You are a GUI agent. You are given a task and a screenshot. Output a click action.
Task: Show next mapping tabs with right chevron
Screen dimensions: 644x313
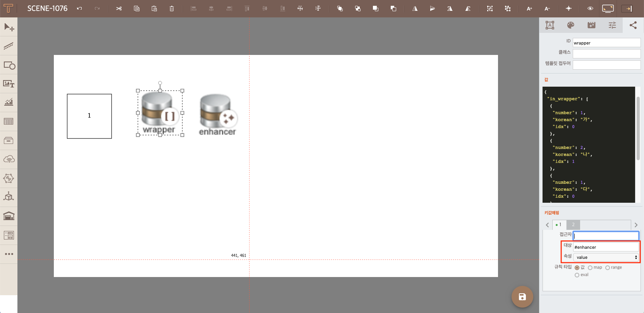636,225
